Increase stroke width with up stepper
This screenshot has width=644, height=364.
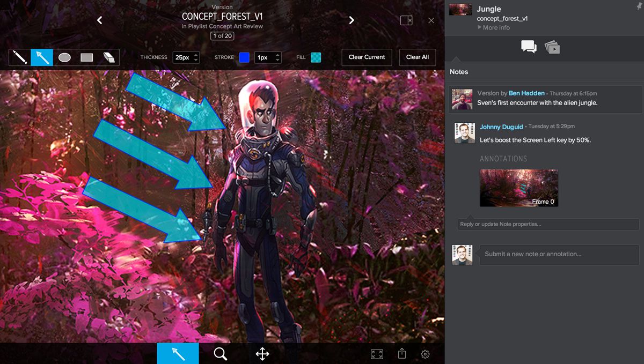coord(277,55)
